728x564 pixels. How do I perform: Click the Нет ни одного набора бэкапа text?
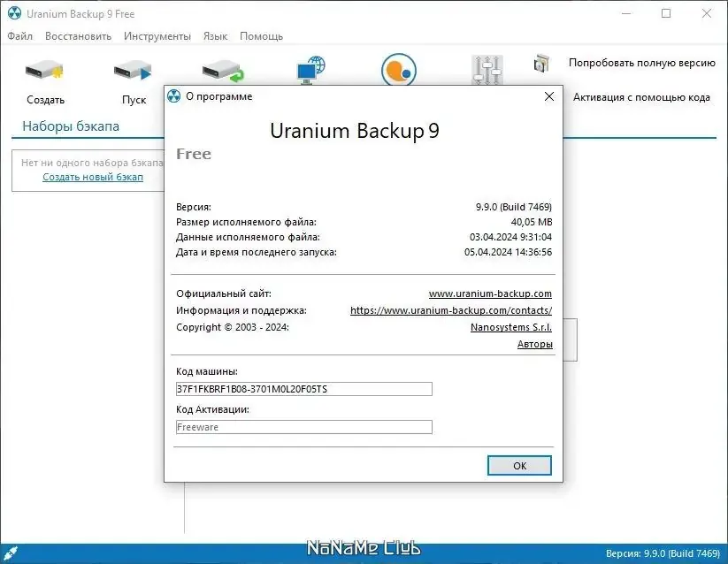point(92,163)
